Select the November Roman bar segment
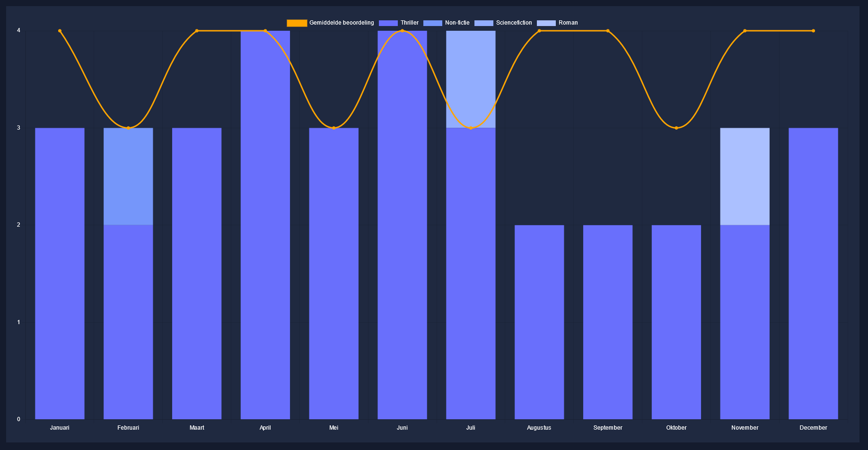Viewport: 868px width, 450px height. coord(745,176)
